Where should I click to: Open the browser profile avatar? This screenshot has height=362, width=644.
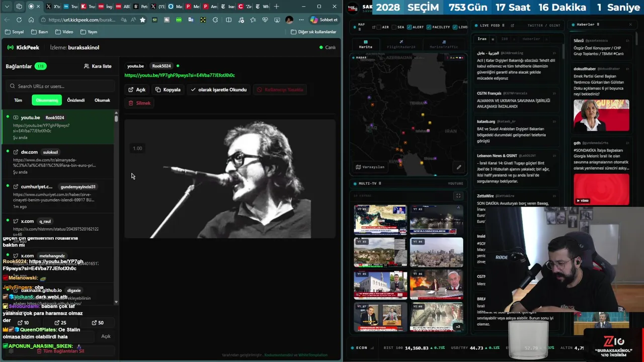[289, 20]
